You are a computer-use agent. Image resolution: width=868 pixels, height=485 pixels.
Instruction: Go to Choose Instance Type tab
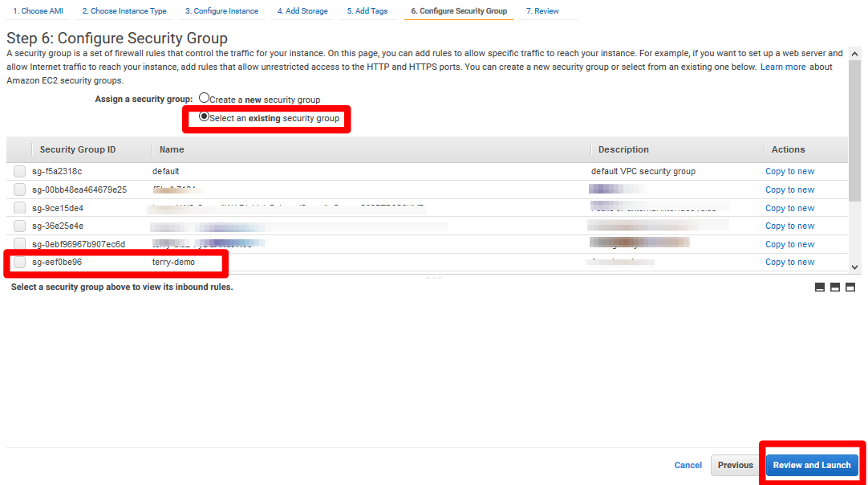(124, 11)
